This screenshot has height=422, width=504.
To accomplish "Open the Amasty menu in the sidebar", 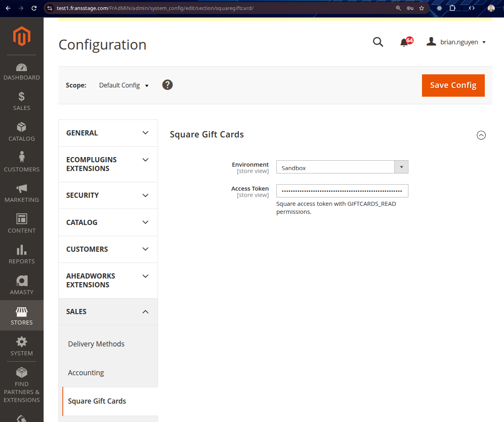I will [x=22, y=285].
